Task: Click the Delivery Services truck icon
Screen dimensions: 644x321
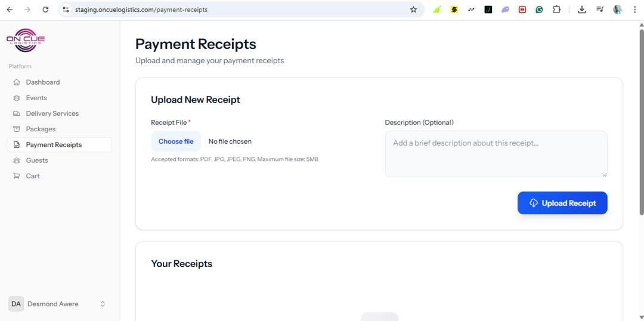Action: (x=17, y=113)
